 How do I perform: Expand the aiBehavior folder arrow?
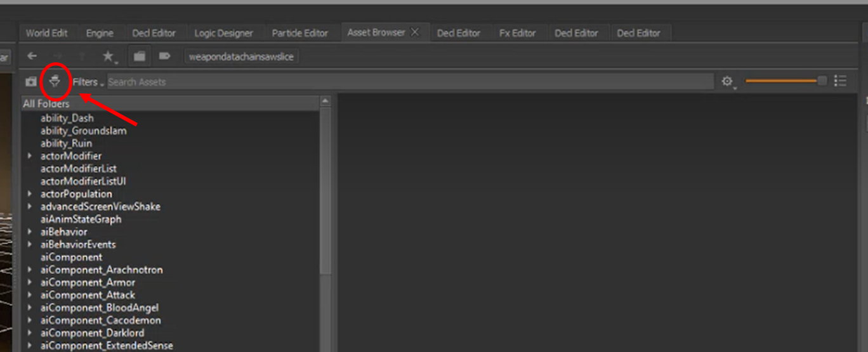tap(29, 231)
